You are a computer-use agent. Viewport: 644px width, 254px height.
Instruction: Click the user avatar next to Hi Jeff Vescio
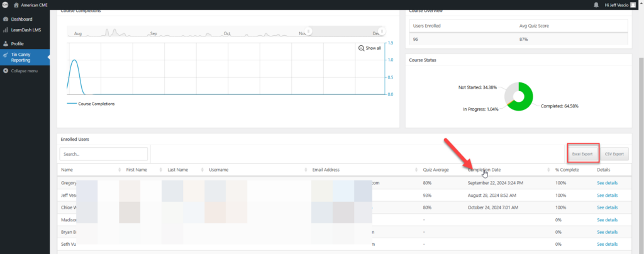(633, 5)
